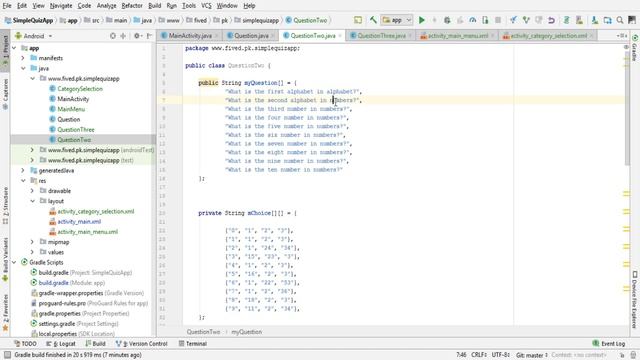The image size is (640, 360).
Task: Open the Terminal tool window
Action: (x=193, y=344)
